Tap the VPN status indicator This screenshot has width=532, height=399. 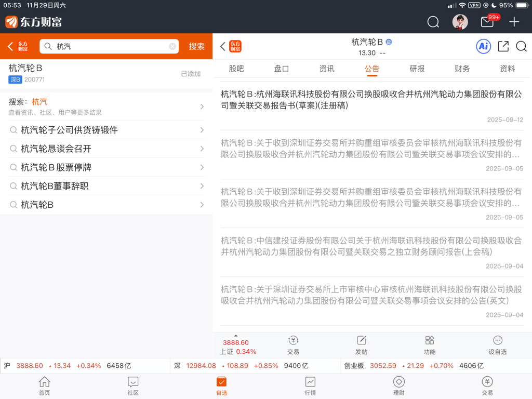pos(474,5)
